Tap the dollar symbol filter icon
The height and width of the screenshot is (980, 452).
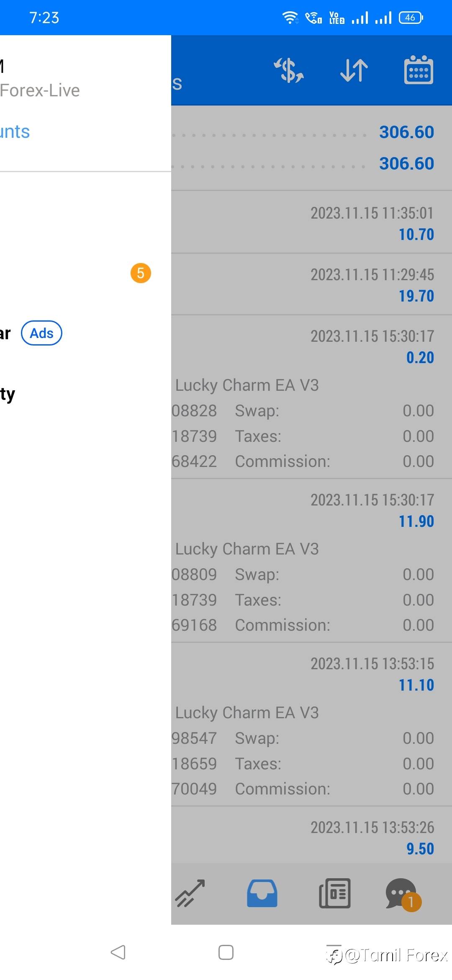coord(289,70)
